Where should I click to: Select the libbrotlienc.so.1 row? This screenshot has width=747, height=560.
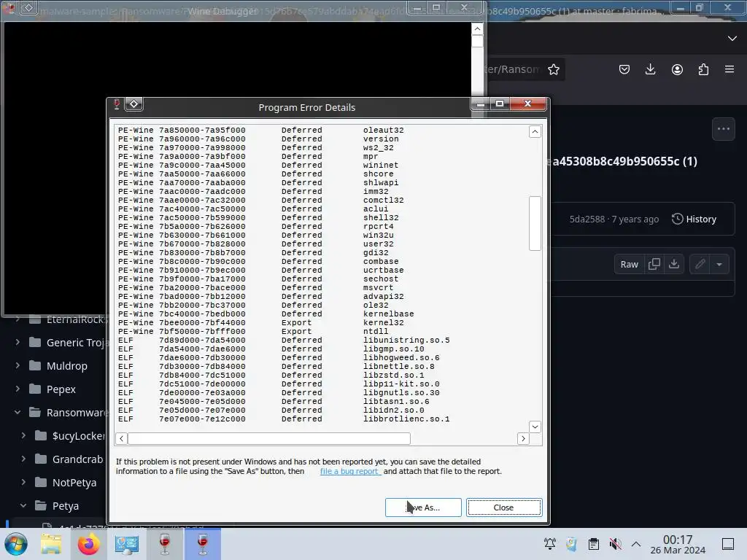point(284,419)
